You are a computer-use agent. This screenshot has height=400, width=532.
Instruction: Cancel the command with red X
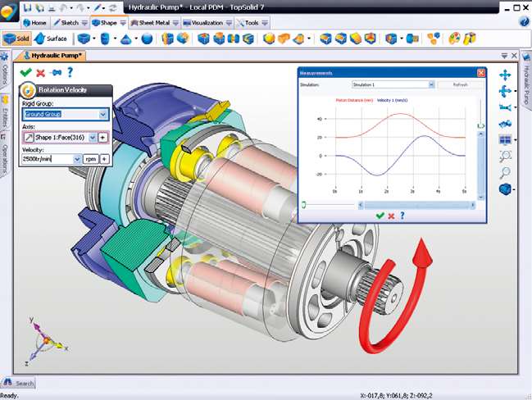coord(41,73)
